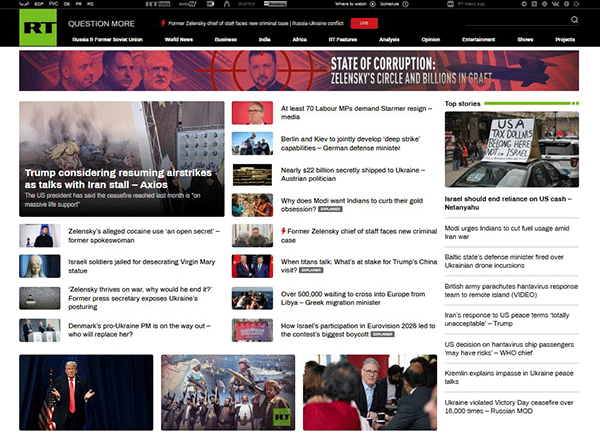The width and height of the screenshot is (600, 433).
Task: Open Israel should end reliance story
Action: tap(508, 203)
